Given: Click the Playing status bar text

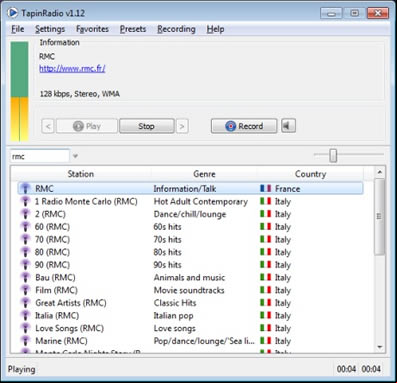Looking at the screenshot, I should 21,369.
